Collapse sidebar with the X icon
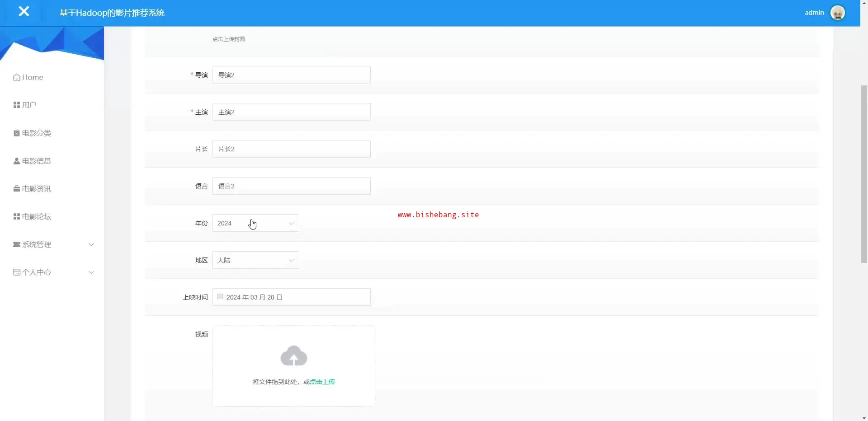Image resolution: width=868 pixels, height=421 pixels. 24,12
